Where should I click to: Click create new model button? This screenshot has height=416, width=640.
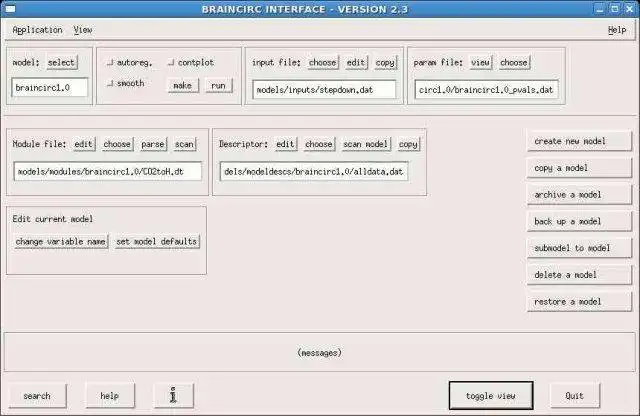[x=579, y=141]
